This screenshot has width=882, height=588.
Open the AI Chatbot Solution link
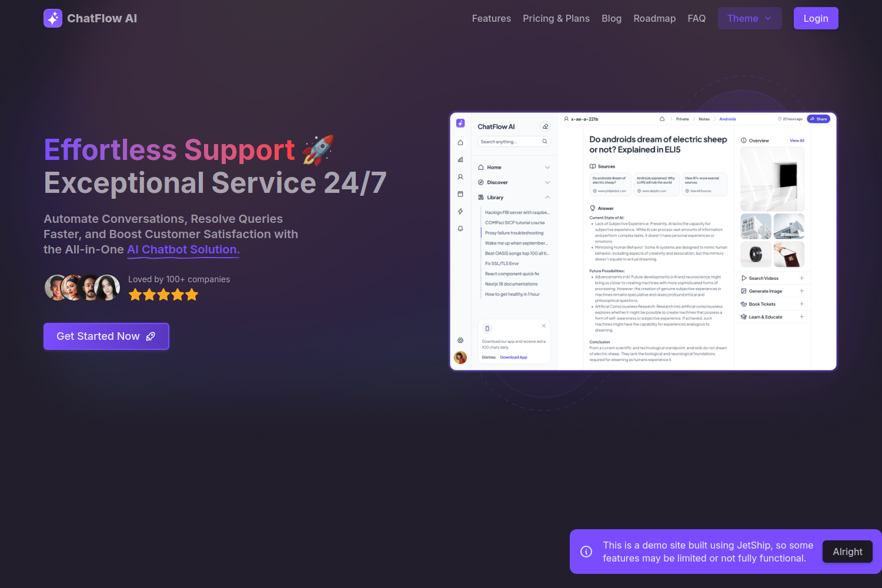[x=182, y=249]
